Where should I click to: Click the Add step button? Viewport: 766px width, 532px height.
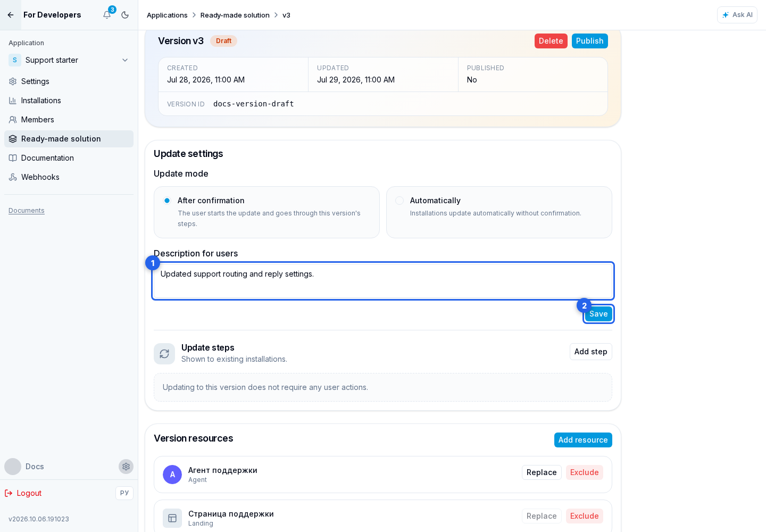tap(591, 352)
